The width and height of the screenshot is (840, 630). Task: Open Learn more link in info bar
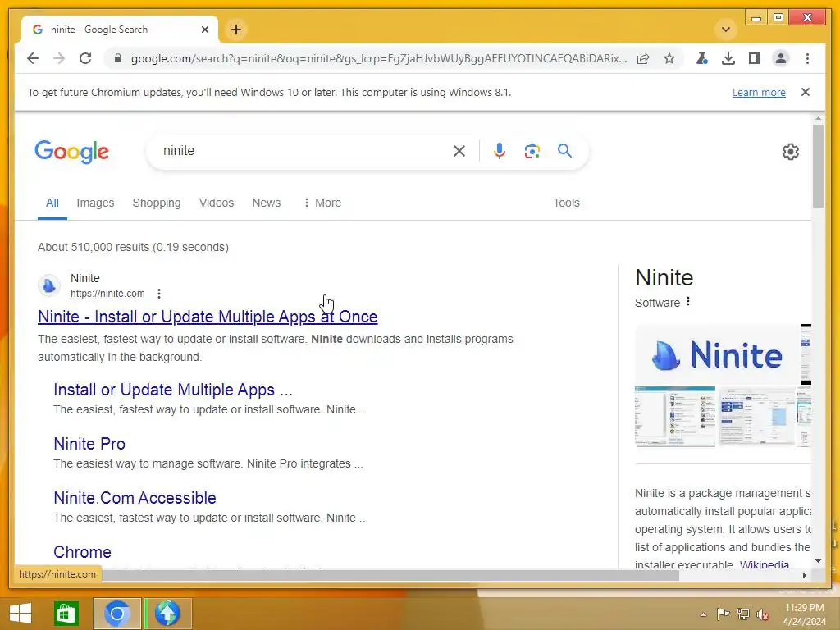pos(759,92)
